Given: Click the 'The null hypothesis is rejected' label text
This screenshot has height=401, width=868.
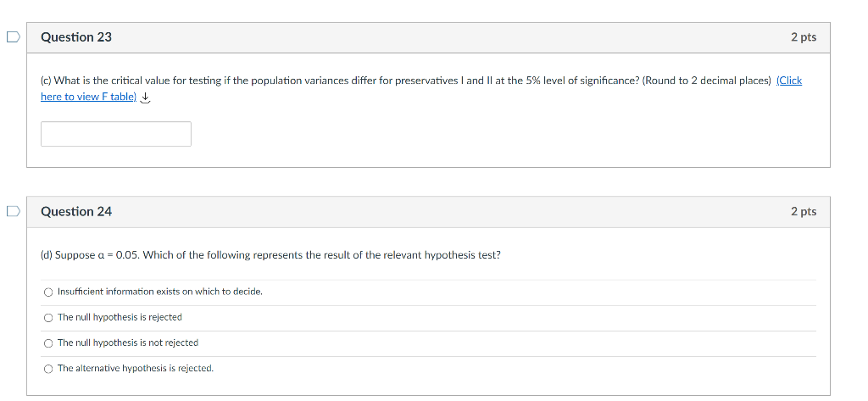Looking at the screenshot, I should (x=120, y=317).
